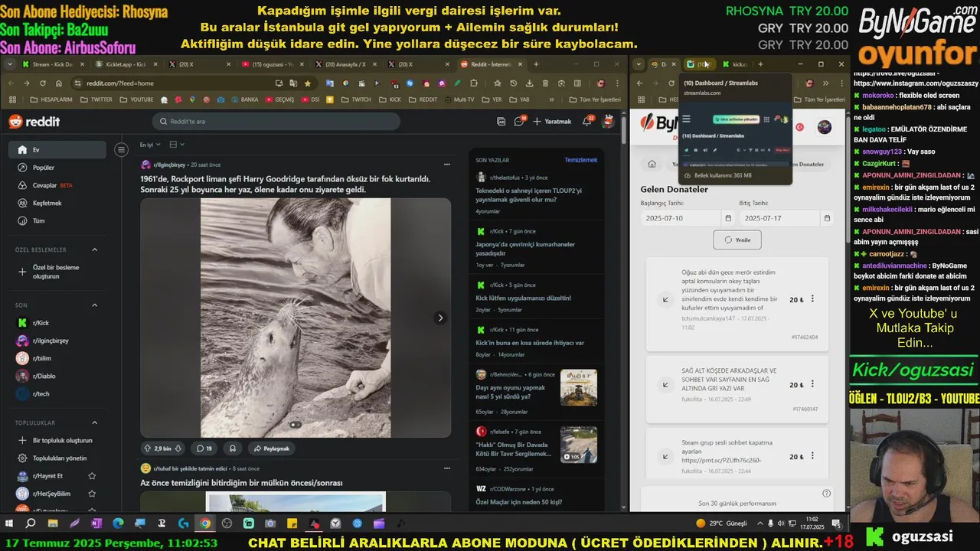Click Temizlemek in Son Yazılar

pyautogui.click(x=581, y=160)
